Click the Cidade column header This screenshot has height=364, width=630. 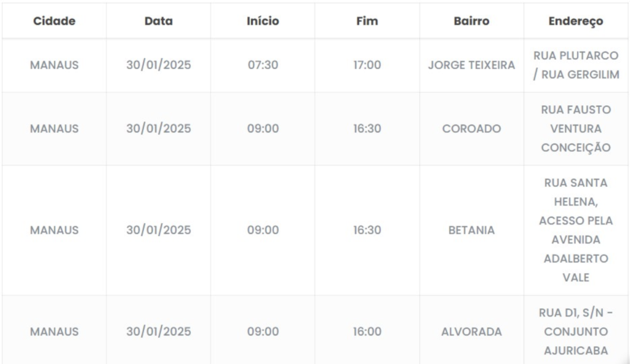click(54, 21)
